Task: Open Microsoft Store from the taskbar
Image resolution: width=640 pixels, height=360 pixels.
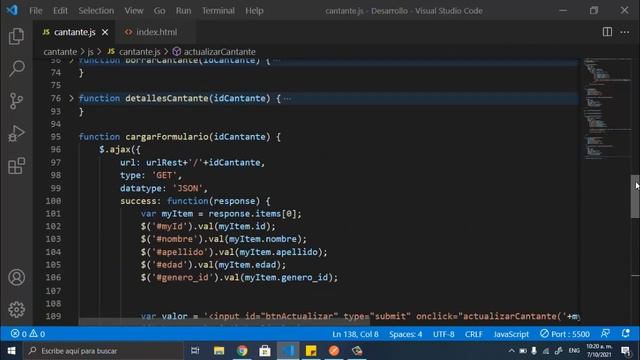Action: [x=265, y=351]
